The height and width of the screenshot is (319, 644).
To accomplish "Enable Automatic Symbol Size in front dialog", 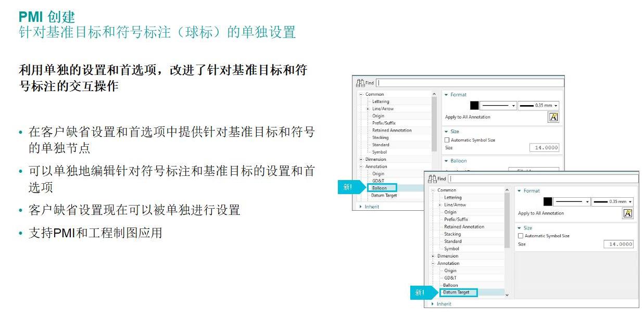I will [521, 236].
